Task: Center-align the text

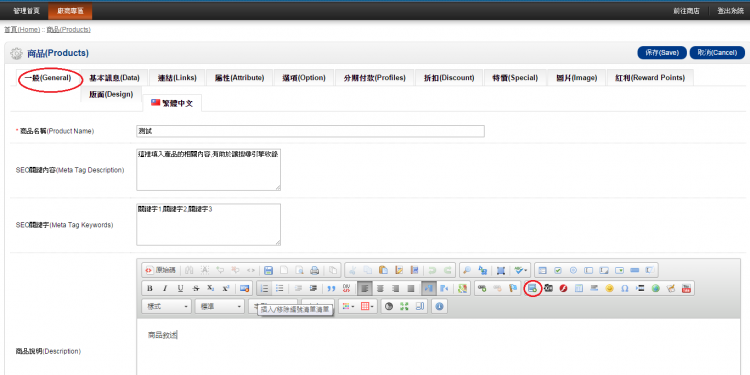Action: [380, 288]
